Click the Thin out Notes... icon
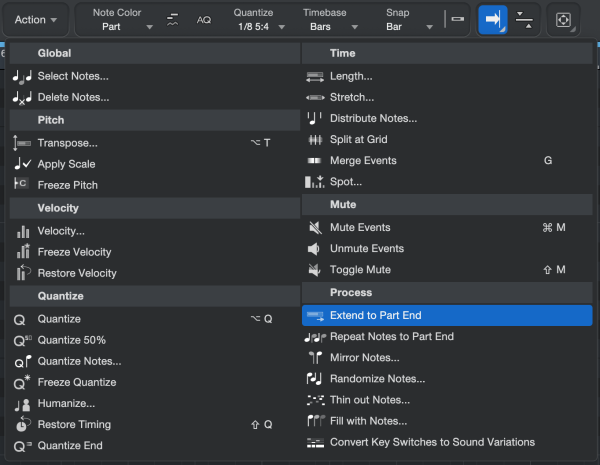Image resolution: width=600 pixels, height=465 pixels. click(x=315, y=400)
